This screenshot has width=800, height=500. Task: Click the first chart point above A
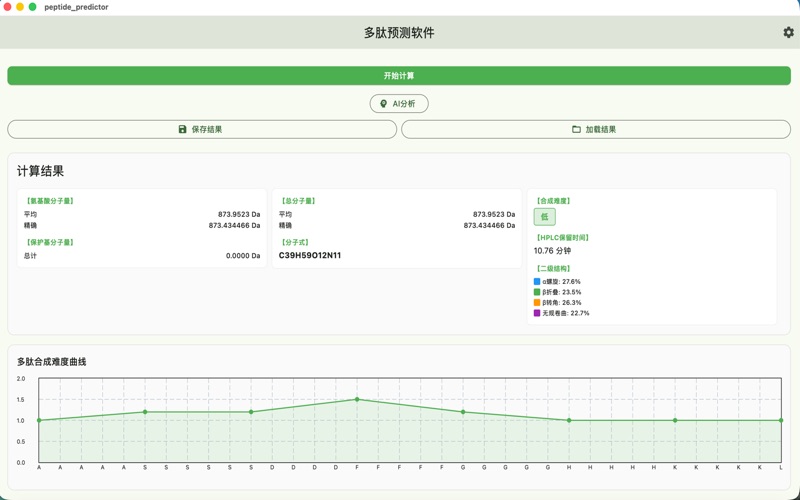pos(39,420)
